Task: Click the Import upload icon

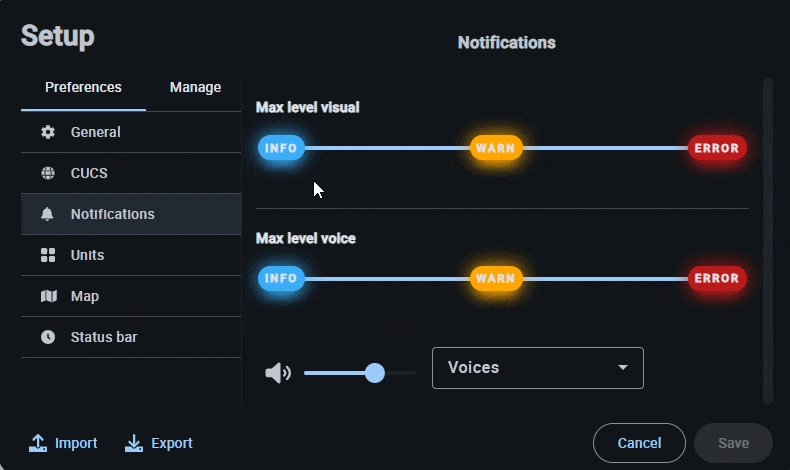Action: click(38, 443)
